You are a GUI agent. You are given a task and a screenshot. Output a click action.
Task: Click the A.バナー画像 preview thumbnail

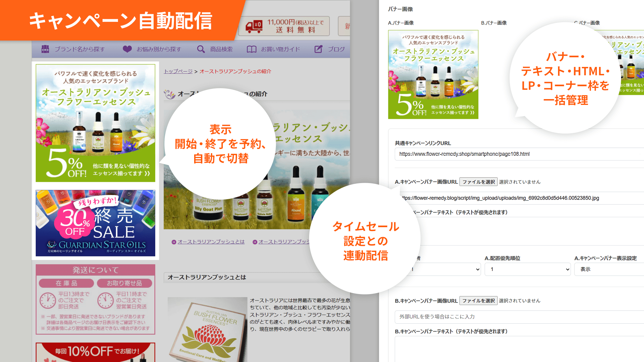433,75
